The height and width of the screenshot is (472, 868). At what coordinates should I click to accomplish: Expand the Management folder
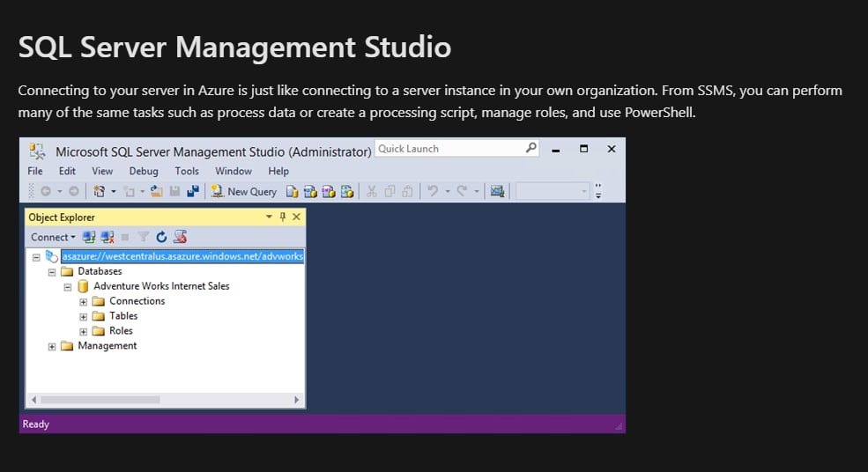51,347
